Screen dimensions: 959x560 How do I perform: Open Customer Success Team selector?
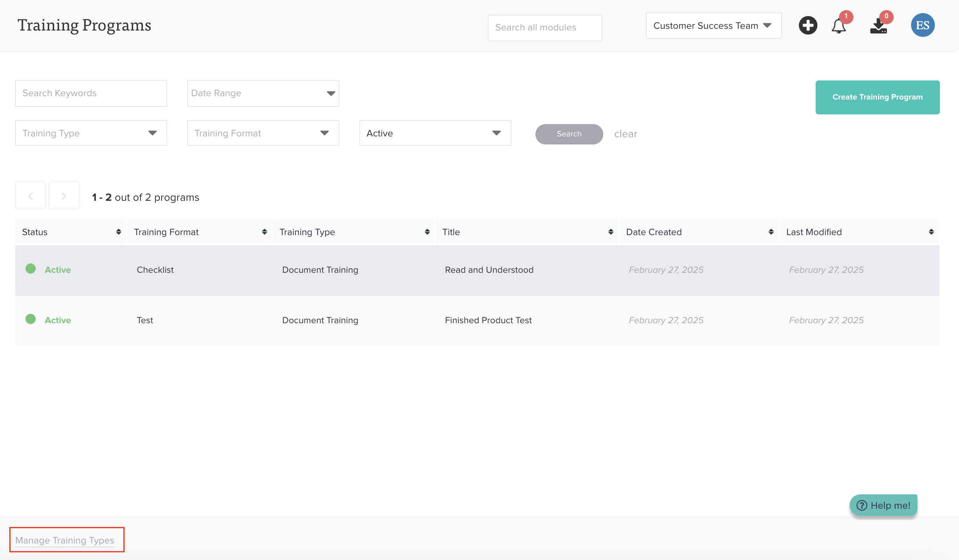[713, 26]
